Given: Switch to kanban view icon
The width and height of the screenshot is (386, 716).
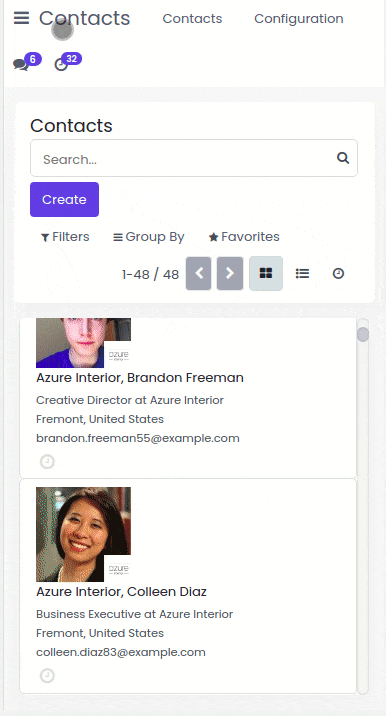Looking at the screenshot, I should click(x=266, y=274).
